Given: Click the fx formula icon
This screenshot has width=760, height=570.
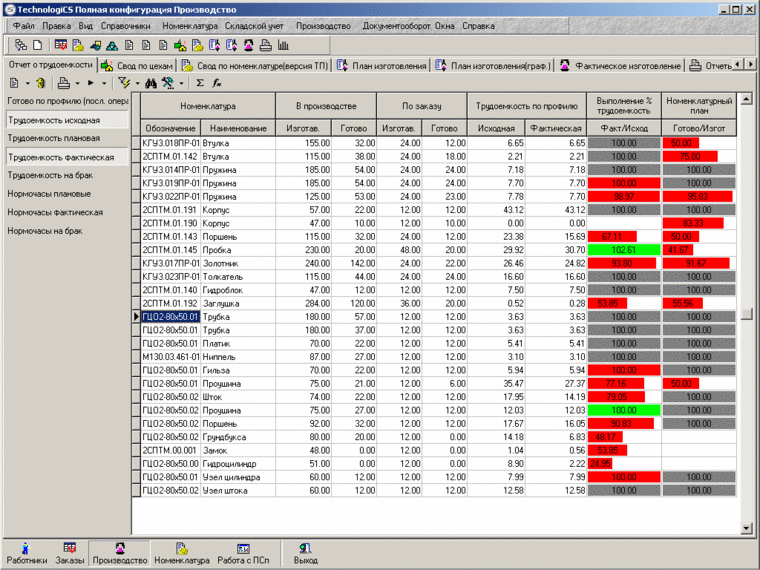Looking at the screenshot, I should (x=217, y=83).
